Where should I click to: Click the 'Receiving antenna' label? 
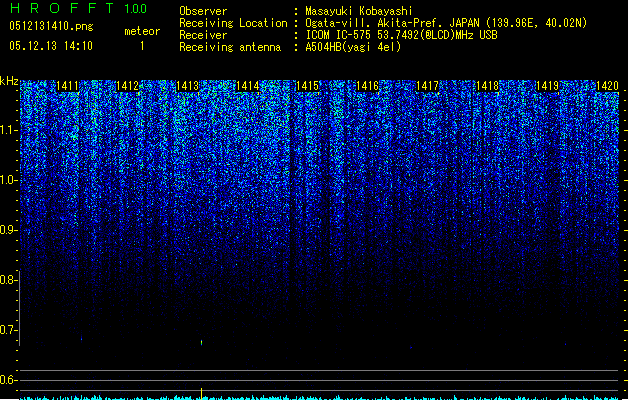point(230,47)
